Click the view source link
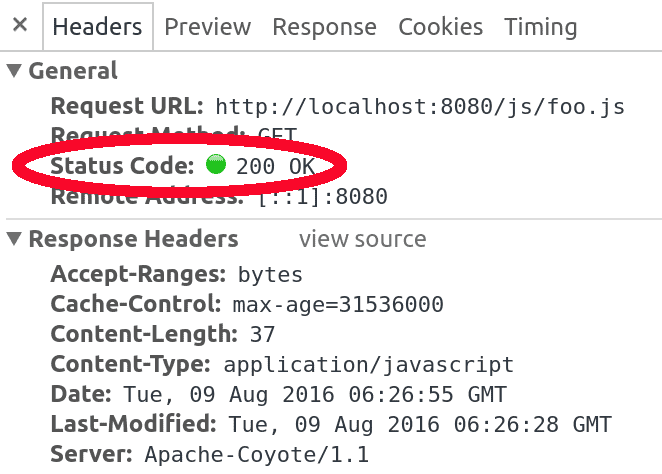Viewport: 662px width, 474px height. (x=362, y=239)
